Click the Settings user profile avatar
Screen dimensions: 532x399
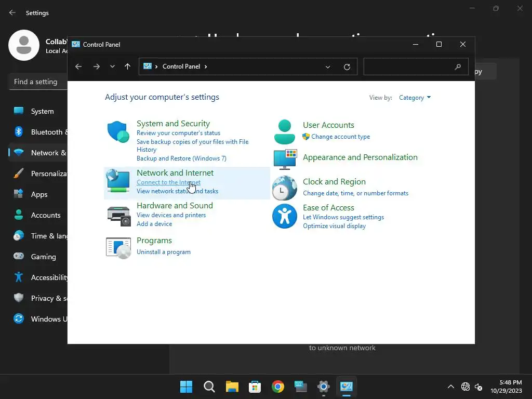coord(24,45)
